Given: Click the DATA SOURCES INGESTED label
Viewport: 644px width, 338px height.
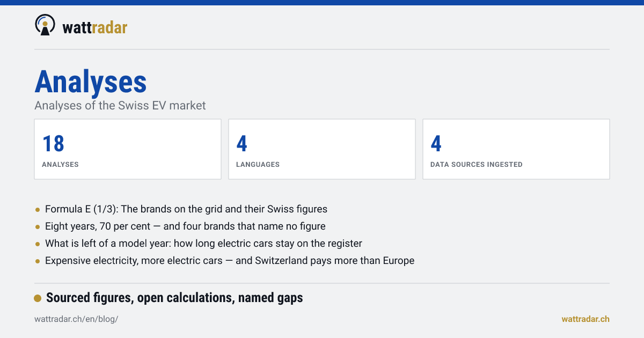Looking at the screenshot, I should pos(477,165).
